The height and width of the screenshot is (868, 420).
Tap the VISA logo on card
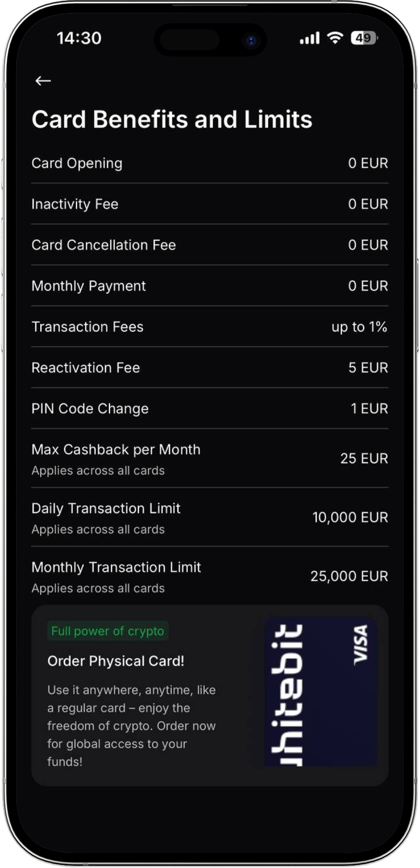pyautogui.click(x=361, y=644)
